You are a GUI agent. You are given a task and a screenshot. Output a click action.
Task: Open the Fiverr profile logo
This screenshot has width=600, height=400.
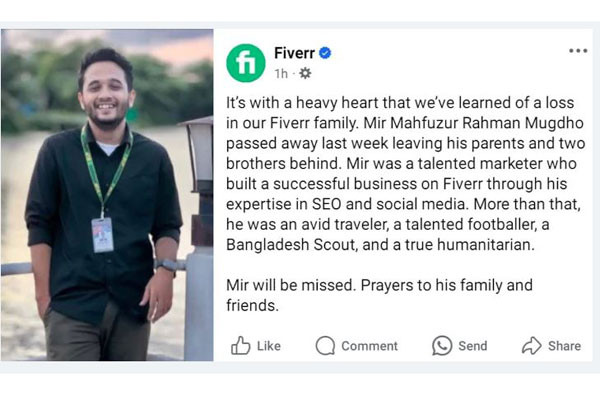pyautogui.click(x=246, y=63)
